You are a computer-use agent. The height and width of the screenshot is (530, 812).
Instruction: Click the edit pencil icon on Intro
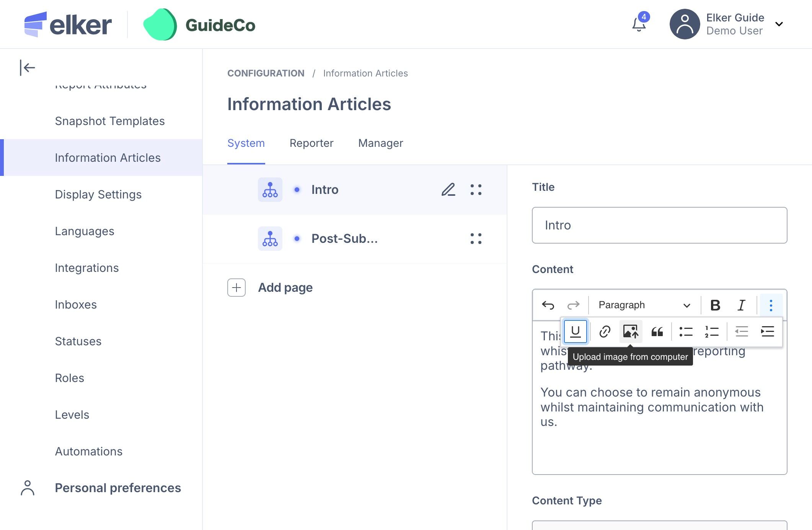[x=448, y=190]
